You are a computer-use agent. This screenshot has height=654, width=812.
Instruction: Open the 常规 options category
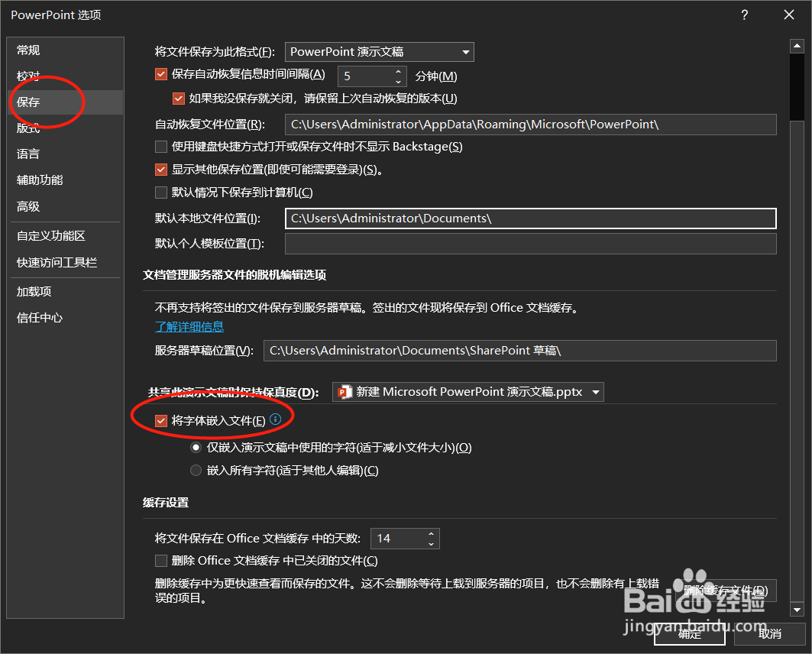point(65,50)
